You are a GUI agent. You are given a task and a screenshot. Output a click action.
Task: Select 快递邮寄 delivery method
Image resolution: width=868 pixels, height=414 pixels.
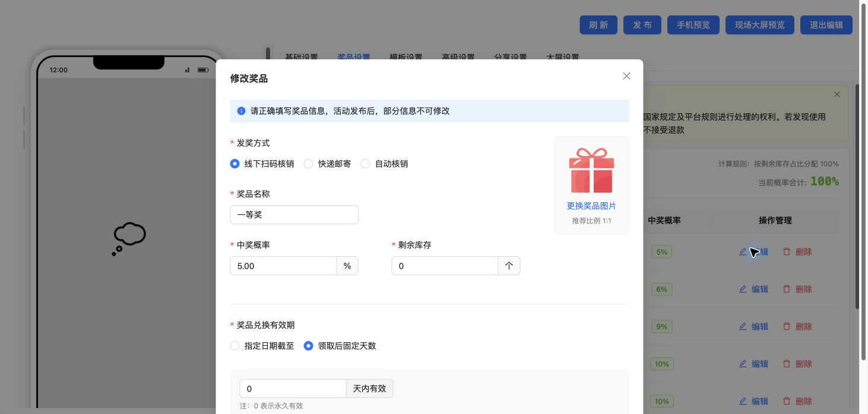coord(327,164)
